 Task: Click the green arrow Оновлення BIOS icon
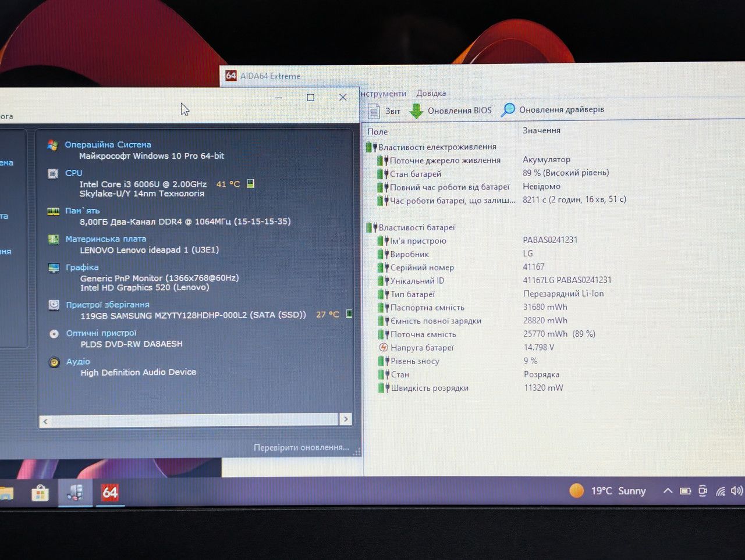point(416,110)
